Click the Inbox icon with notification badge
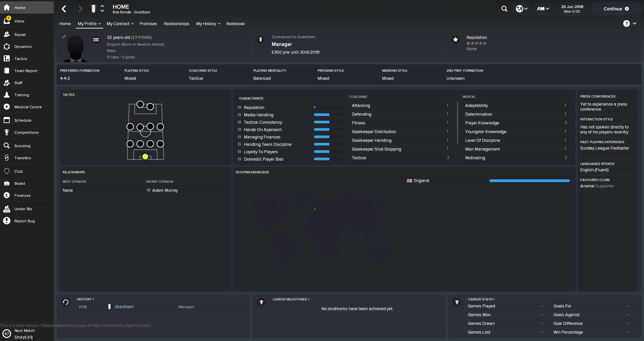 tap(7, 21)
